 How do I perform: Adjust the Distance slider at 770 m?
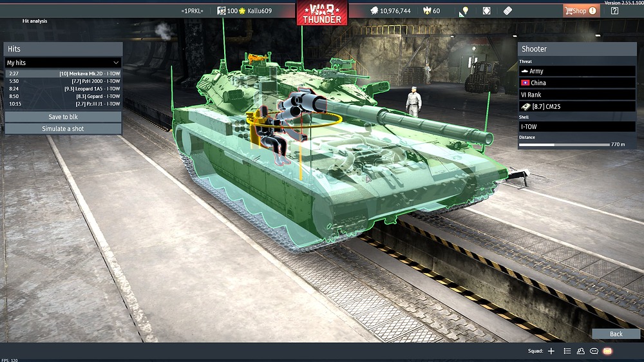click(x=564, y=145)
